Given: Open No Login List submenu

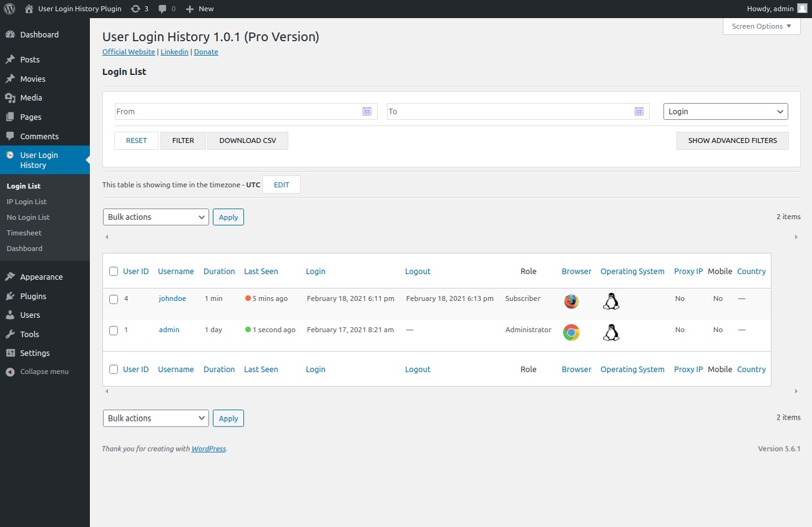Looking at the screenshot, I should click(x=28, y=217).
